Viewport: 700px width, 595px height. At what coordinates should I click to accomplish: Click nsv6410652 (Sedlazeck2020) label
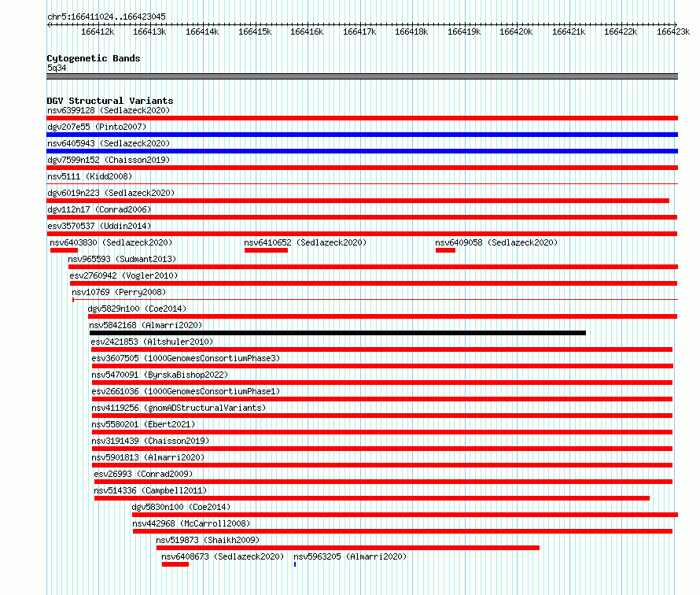click(x=305, y=242)
